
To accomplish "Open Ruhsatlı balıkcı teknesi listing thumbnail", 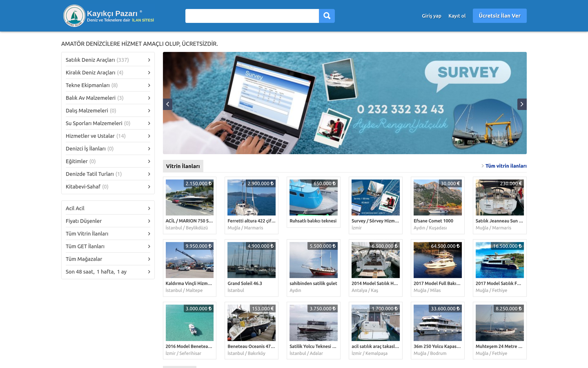I will click(314, 197).
